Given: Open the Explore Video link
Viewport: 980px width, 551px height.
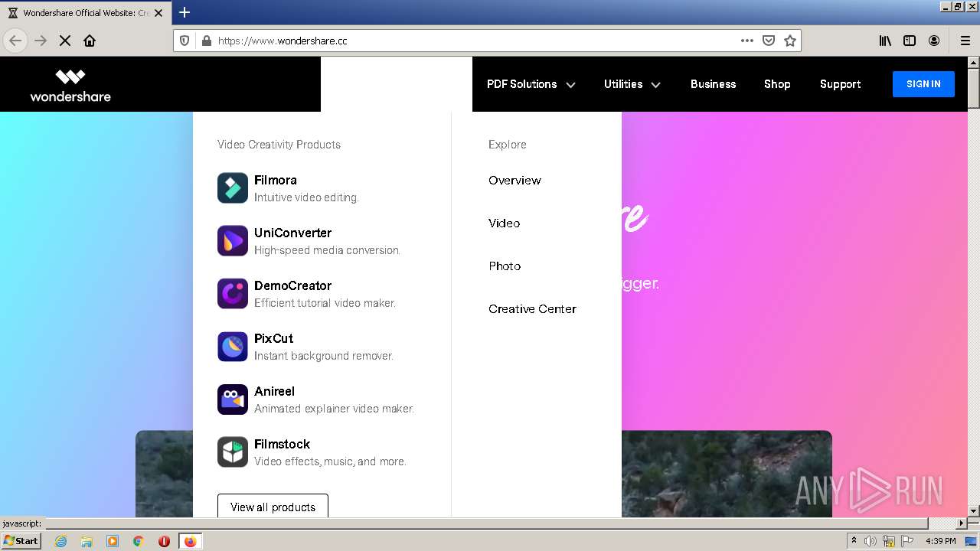Looking at the screenshot, I should coord(504,223).
